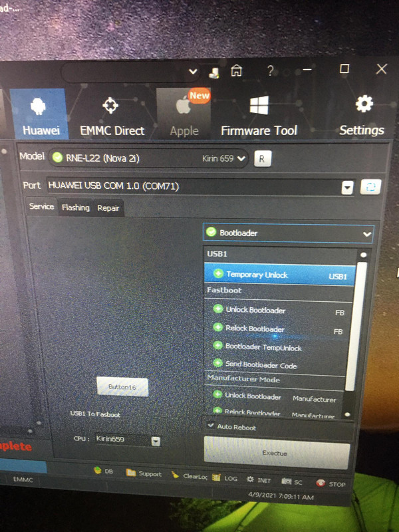399x532 pixels.
Task: Click the question mark help icon
Action: pyautogui.click(x=270, y=70)
